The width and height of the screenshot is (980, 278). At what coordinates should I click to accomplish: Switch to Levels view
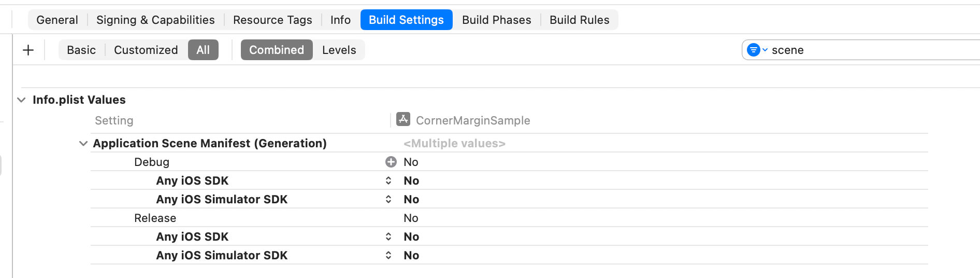coord(339,50)
